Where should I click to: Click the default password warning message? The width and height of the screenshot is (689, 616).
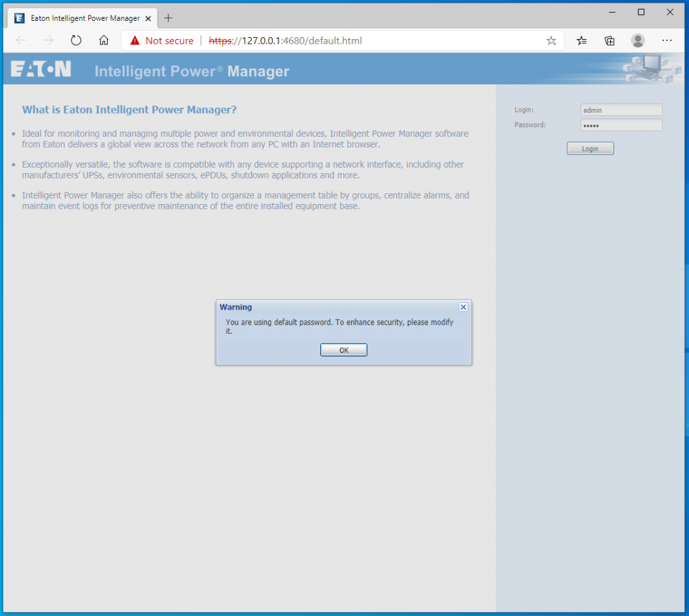[339, 327]
